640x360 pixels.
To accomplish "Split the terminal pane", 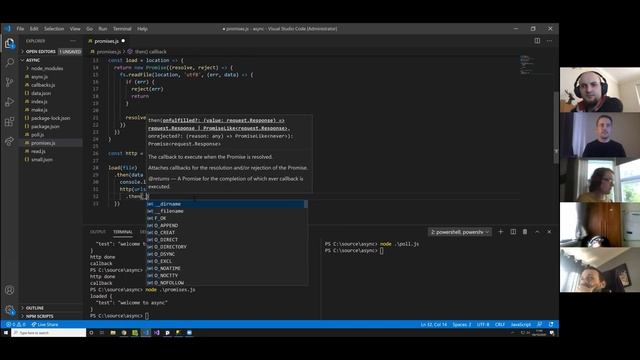I will [513, 232].
